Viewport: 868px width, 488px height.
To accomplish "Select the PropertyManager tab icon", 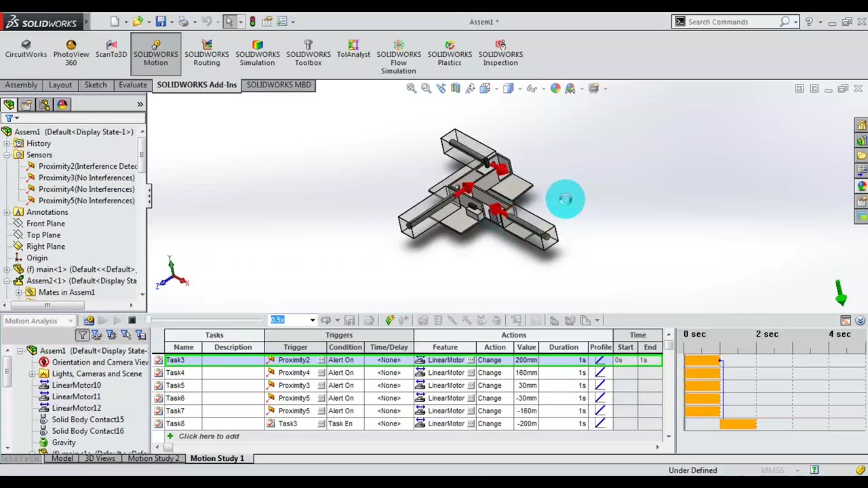I will coord(26,104).
